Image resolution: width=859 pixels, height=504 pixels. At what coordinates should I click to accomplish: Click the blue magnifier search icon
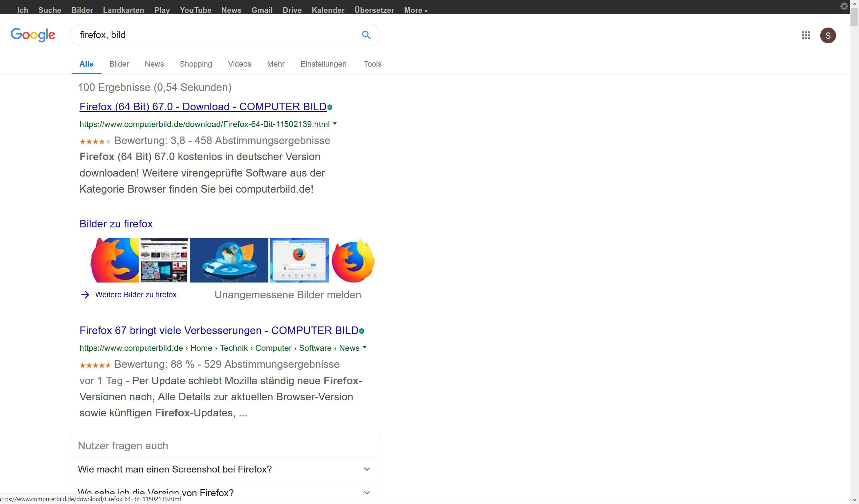click(366, 35)
